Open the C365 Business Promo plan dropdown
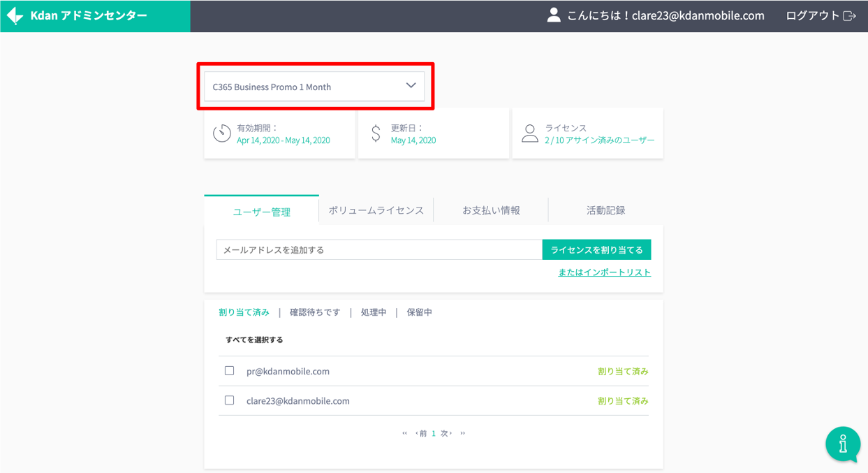The height and width of the screenshot is (473, 868). pos(314,87)
